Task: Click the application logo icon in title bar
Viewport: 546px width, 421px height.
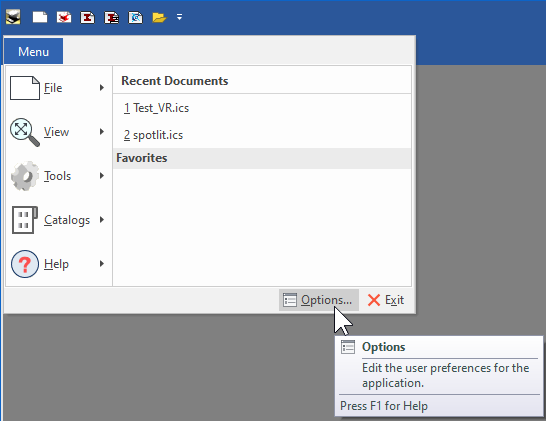Action: tap(13, 17)
